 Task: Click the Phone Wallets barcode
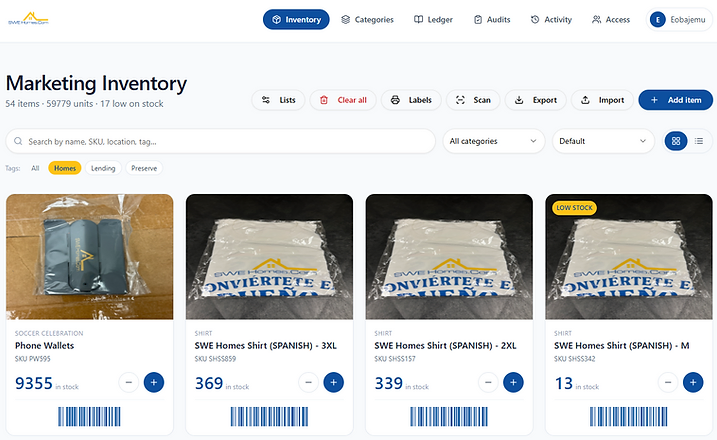click(x=89, y=417)
